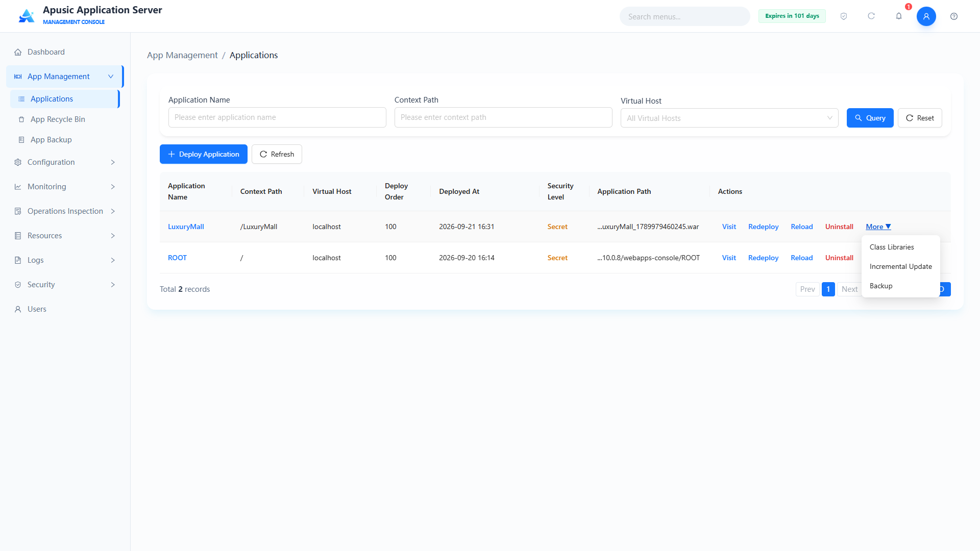
Task: Click the Dashboard home icon
Action: click(x=18, y=52)
